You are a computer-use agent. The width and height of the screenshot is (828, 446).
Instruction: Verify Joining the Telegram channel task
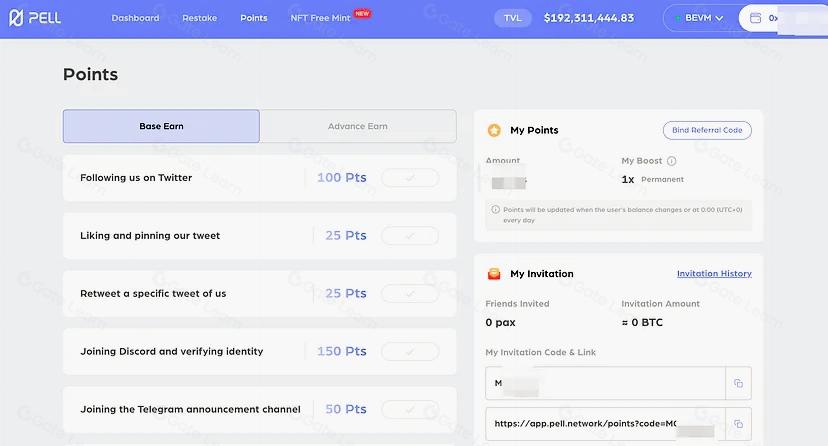(410, 409)
